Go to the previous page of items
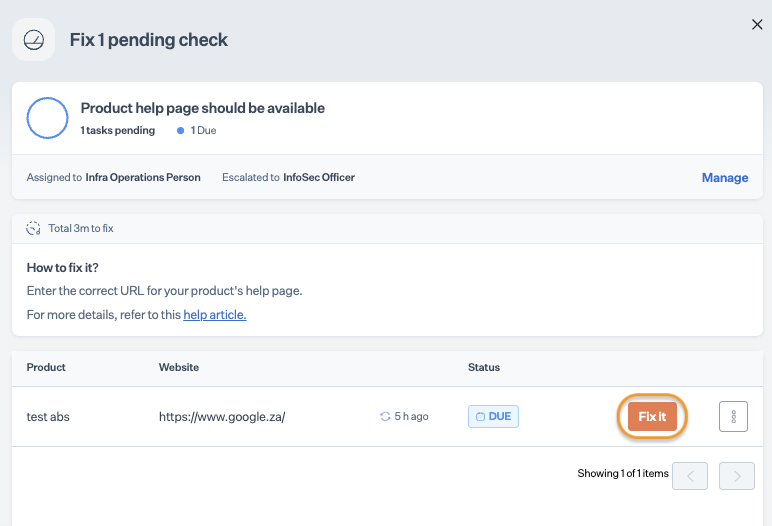 click(690, 476)
